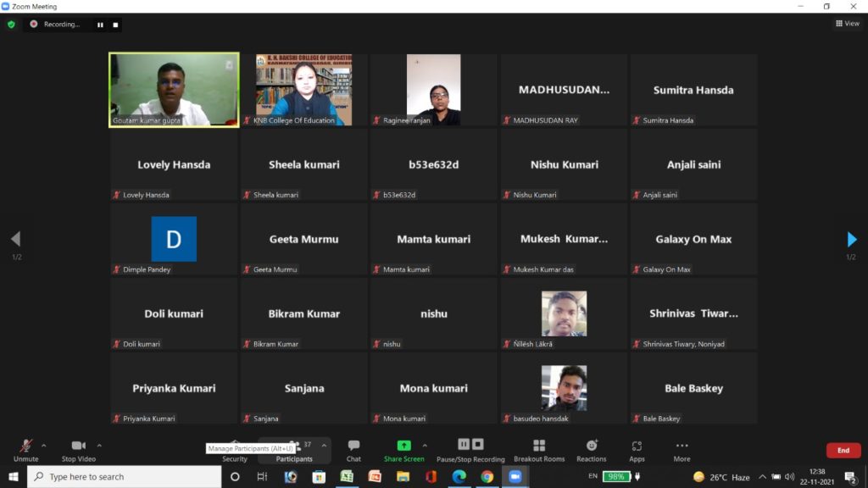Select the Lovely Hansda participant tile

pos(174,164)
